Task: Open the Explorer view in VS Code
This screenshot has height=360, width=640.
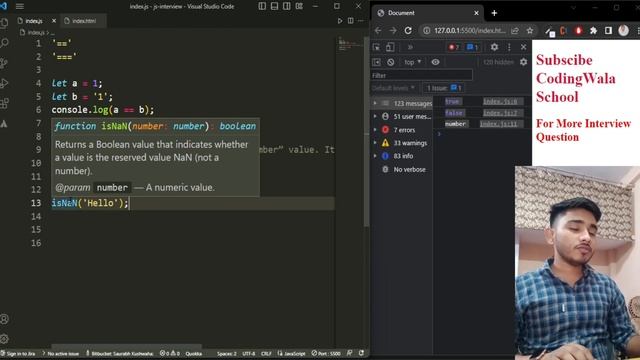Action: click(x=4, y=23)
